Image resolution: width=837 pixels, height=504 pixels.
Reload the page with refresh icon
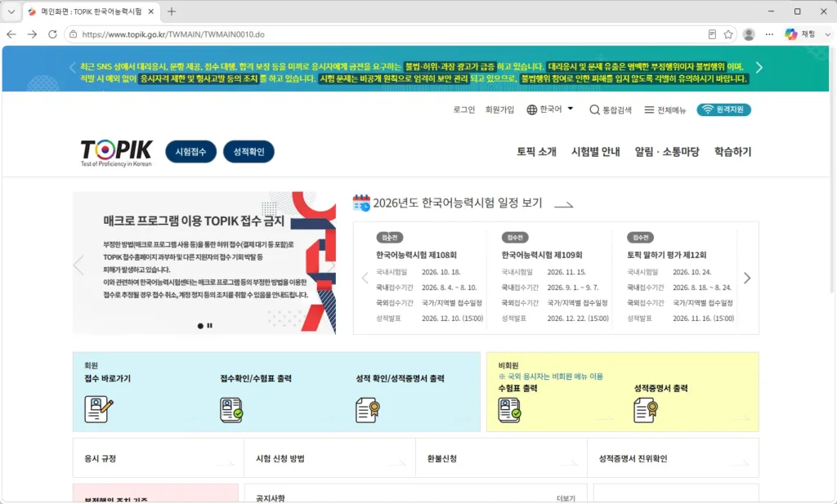click(x=52, y=34)
